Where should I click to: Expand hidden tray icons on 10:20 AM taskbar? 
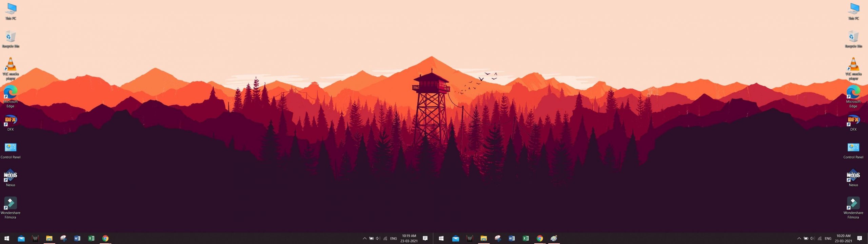[799, 238]
